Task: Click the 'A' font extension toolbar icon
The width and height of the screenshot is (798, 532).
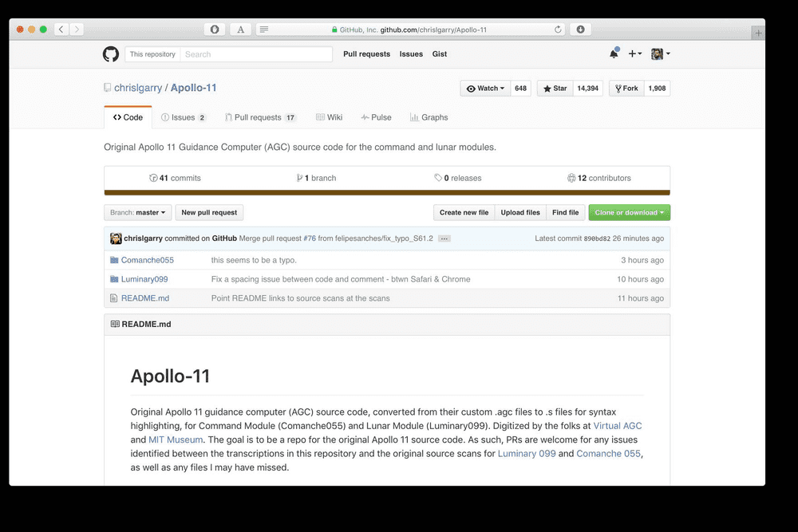Action: pos(240,30)
